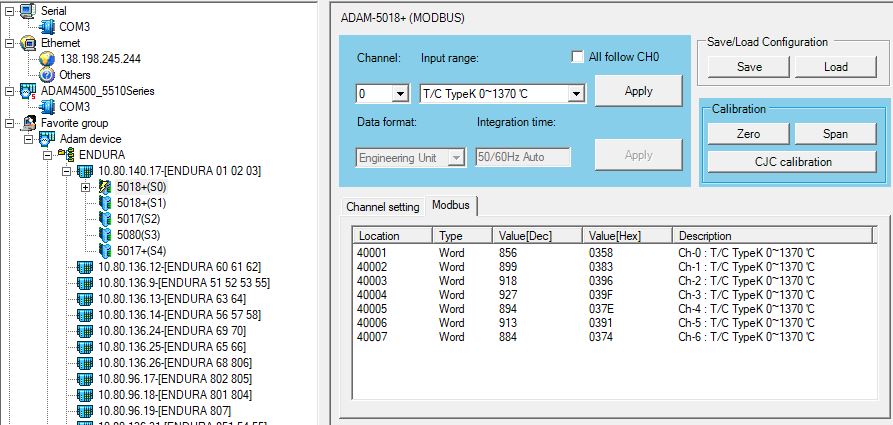Click the 10.80.136.26 device icon
Image resolution: width=893 pixels, height=425 pixels.
coord(85,362)
